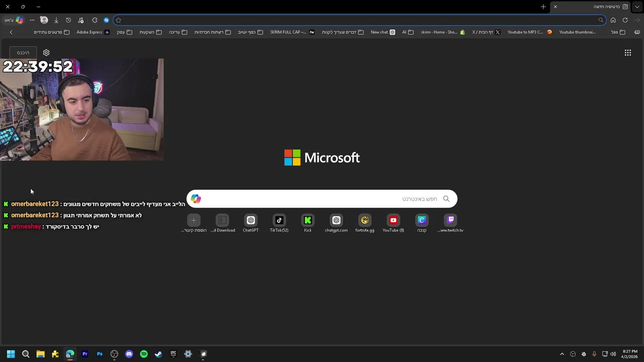644x362 pixels.
Task: Open the page settings gear icon
Action: (x=46, y=53)
